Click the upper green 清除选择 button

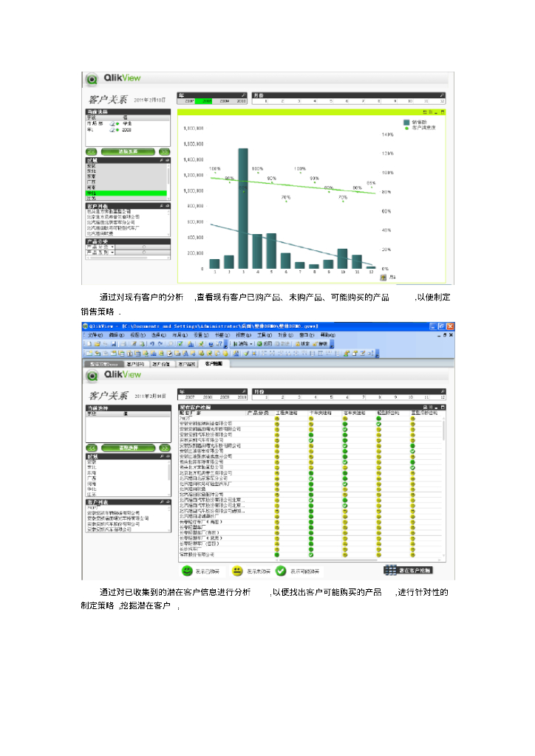(128, 152)
